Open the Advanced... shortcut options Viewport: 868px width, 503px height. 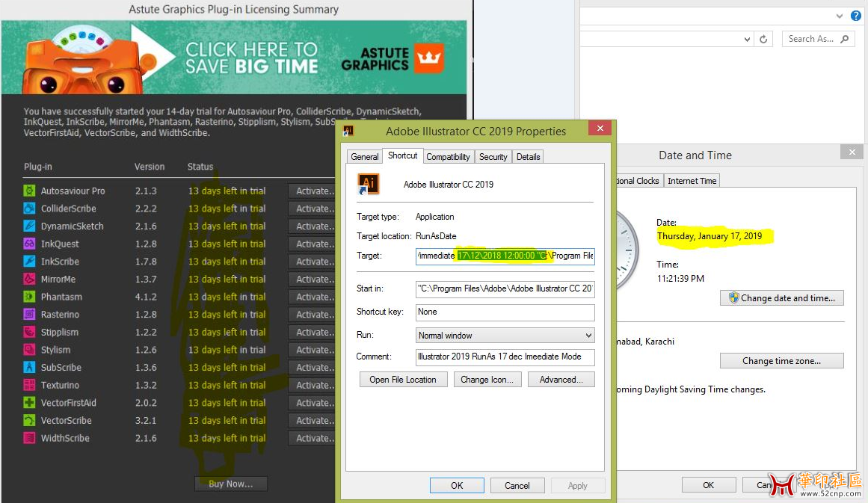(561, 380)
